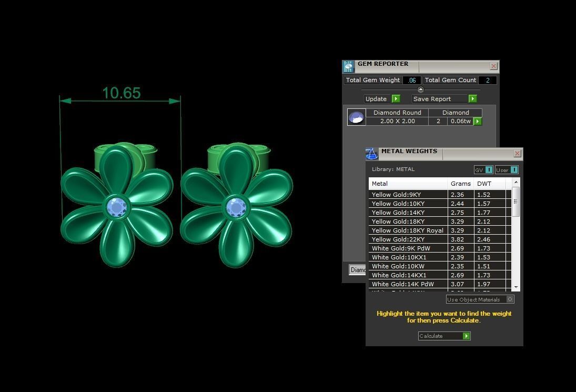Click the Update button
The width and height of the screenshot is (576, 392).
tap(382, 99)
